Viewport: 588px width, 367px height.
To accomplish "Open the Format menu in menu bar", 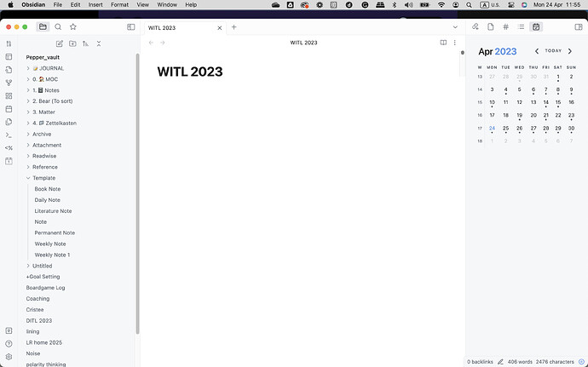I will [x=119, y=5].
